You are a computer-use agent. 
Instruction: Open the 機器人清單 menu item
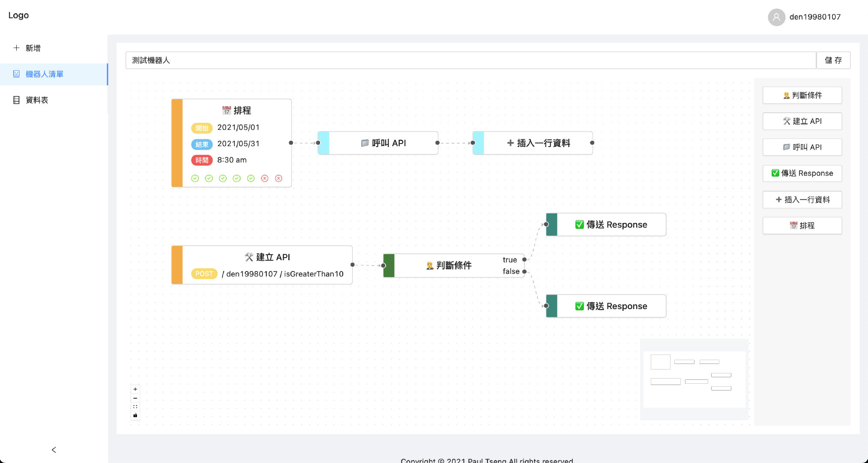pos(54,74)
